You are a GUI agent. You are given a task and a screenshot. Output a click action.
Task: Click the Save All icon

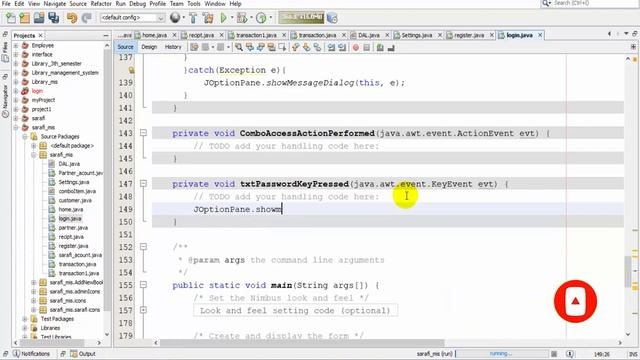[53, 18]
